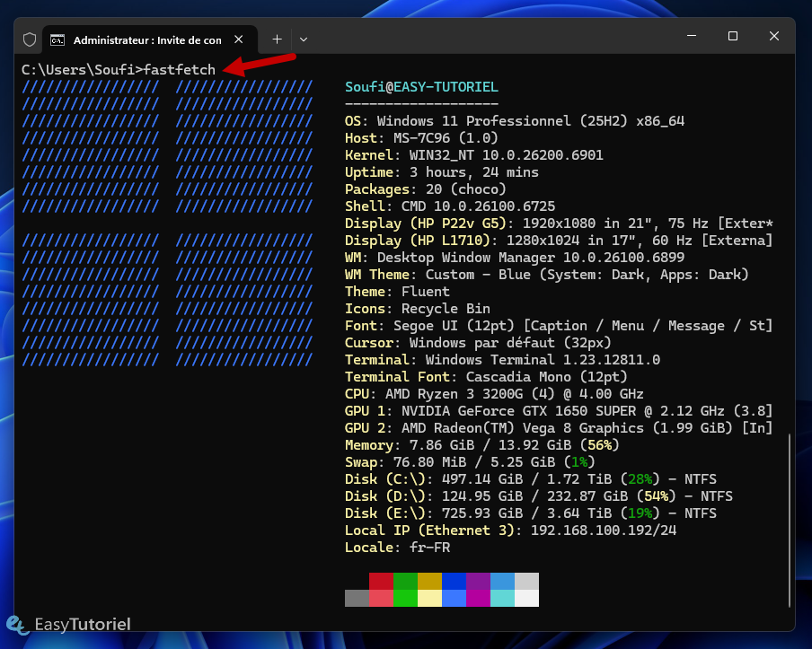Click the red arrow annotation near fastfetch

[260, 65]
